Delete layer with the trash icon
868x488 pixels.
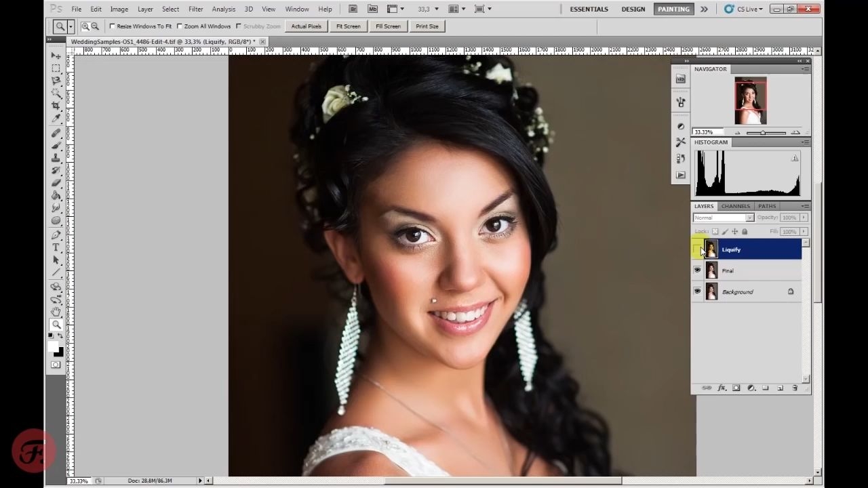click(795, 388)
